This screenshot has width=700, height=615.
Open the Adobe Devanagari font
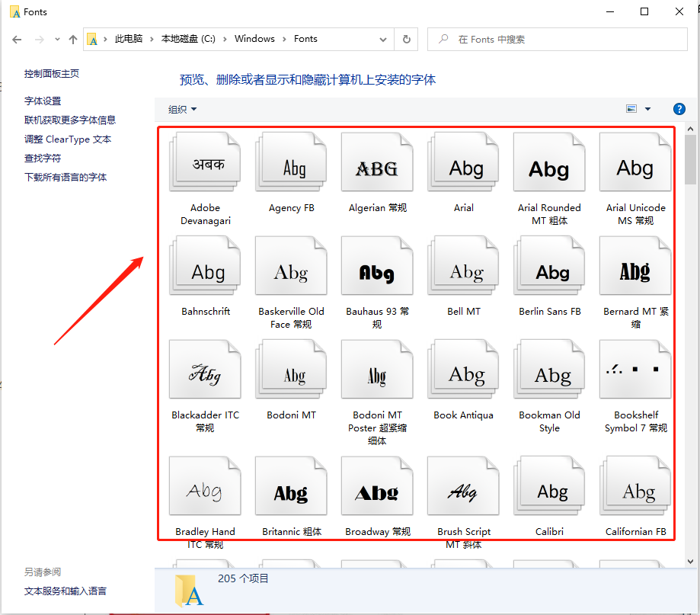[204, 162]
